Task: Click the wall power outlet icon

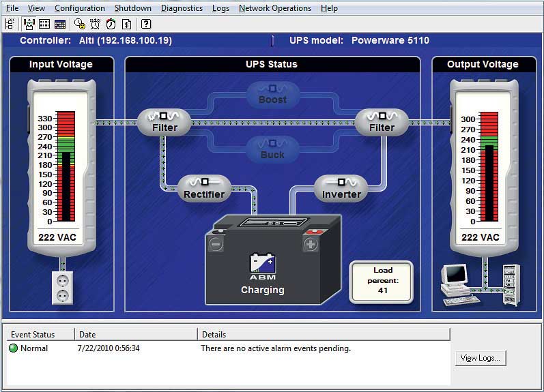Action: [x=62, y=288]
